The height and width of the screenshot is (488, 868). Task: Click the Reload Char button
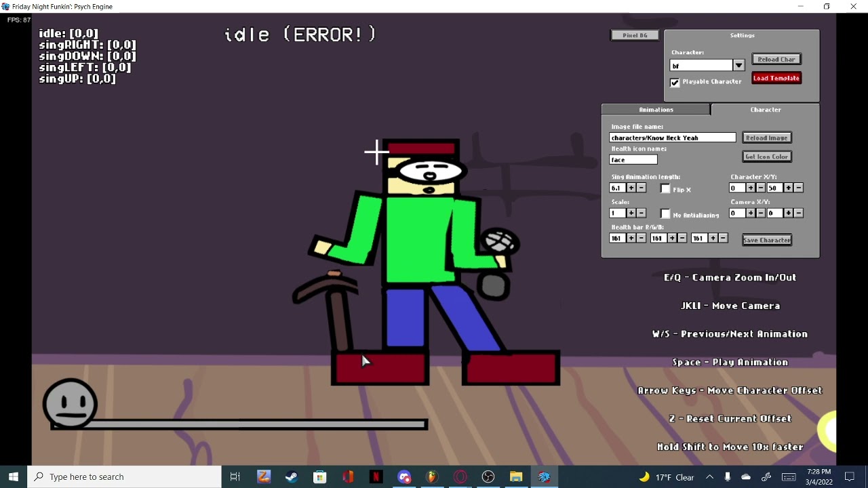pyautogui.click(x=776, y=60)
